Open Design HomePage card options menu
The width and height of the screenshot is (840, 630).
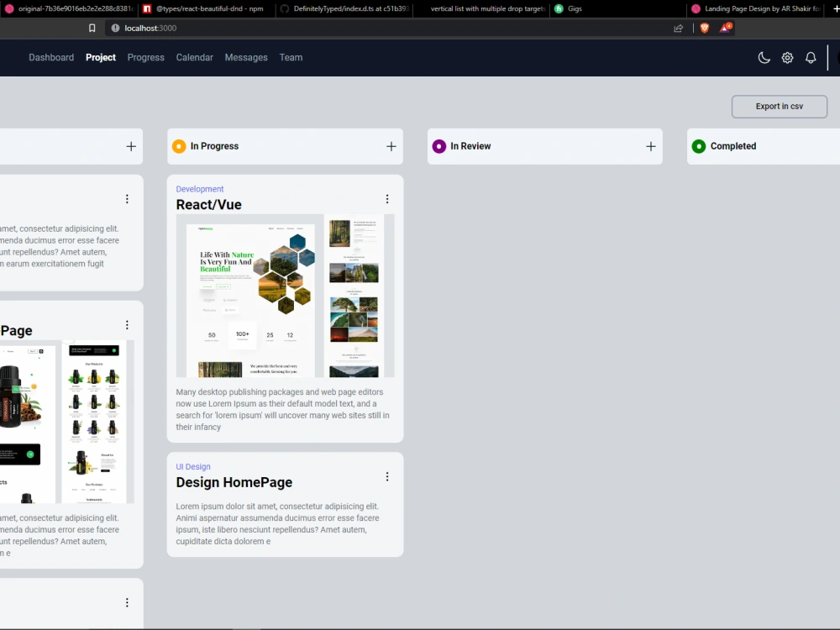tap(387, 477)
